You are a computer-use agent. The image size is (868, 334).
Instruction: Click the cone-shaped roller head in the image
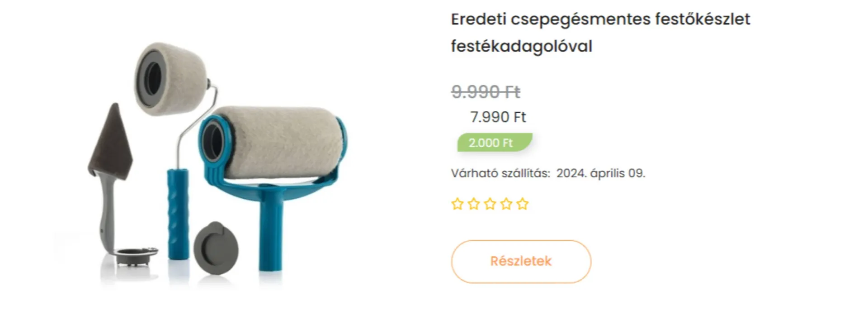[171, 78]
